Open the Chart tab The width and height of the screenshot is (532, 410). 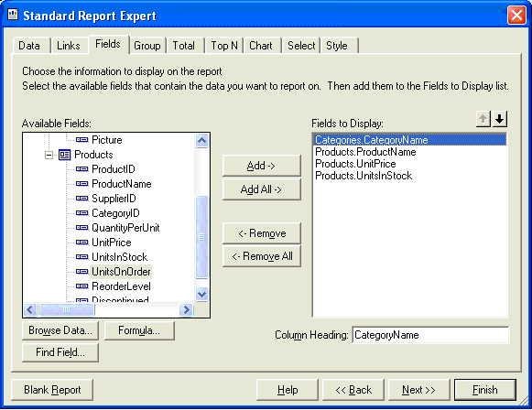[261, 46]
